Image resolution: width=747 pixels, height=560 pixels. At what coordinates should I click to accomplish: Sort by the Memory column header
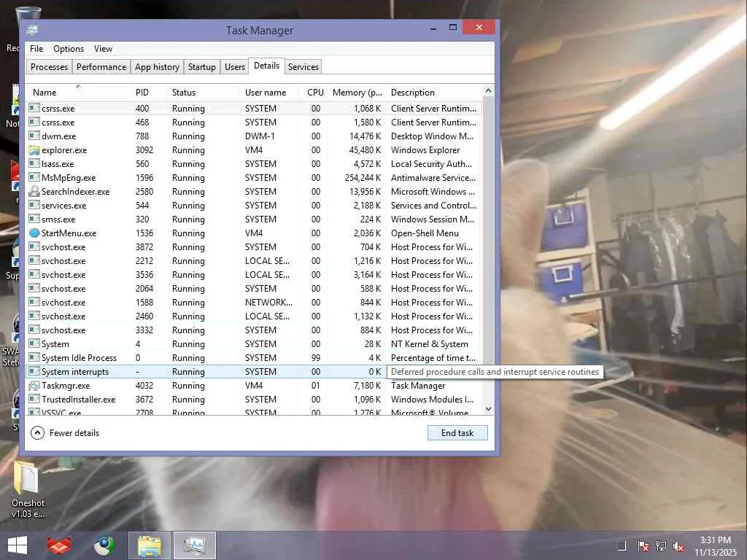point(357,93)
